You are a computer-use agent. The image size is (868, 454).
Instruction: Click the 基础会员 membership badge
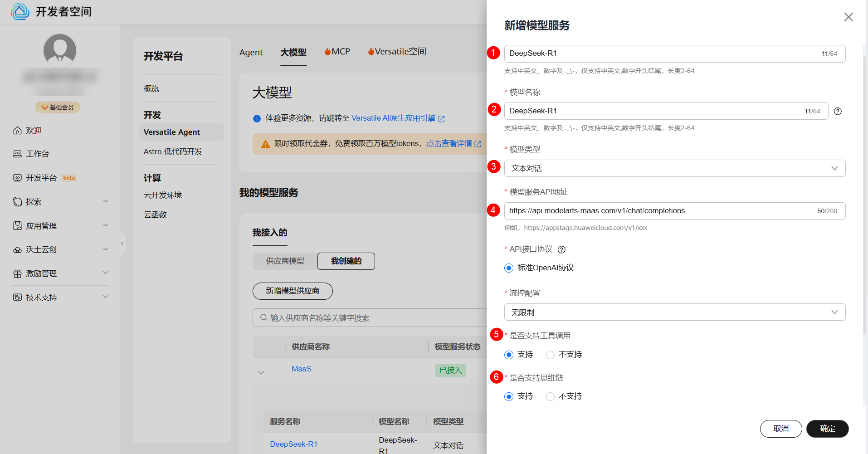click(58, 107)
